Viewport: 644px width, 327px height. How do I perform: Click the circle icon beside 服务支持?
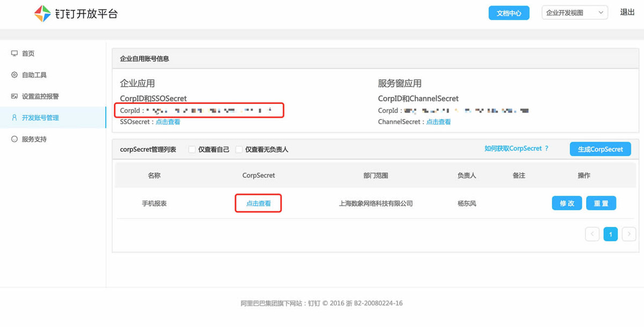(x=14, y=139)
